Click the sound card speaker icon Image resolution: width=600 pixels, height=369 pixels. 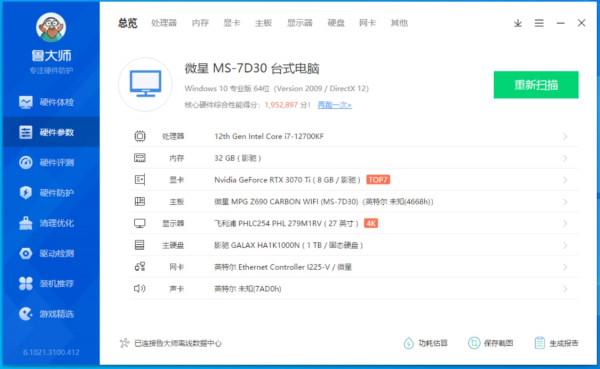[140, 288]
